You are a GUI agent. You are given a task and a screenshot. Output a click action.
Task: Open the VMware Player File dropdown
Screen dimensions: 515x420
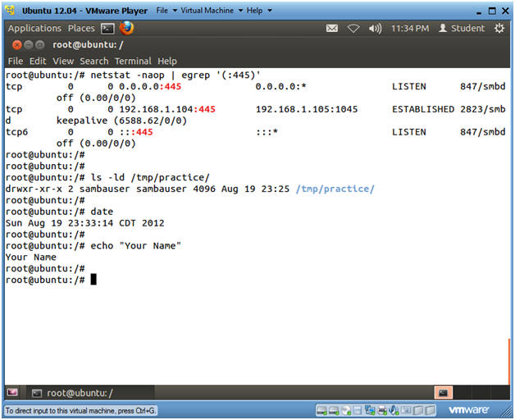pyautogui.click(x=166, y=11)
